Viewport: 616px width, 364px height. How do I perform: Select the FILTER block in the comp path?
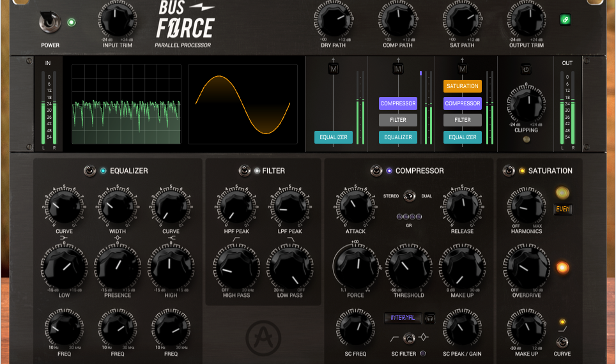tap(397, 120)
